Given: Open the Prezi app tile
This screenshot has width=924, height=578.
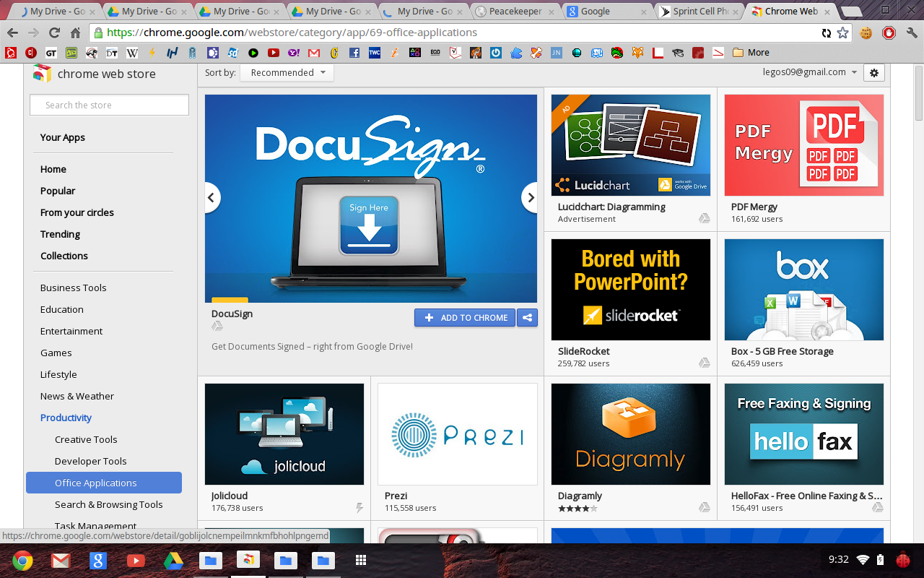Looking at the screenshot, I should [x=458, y=448].
